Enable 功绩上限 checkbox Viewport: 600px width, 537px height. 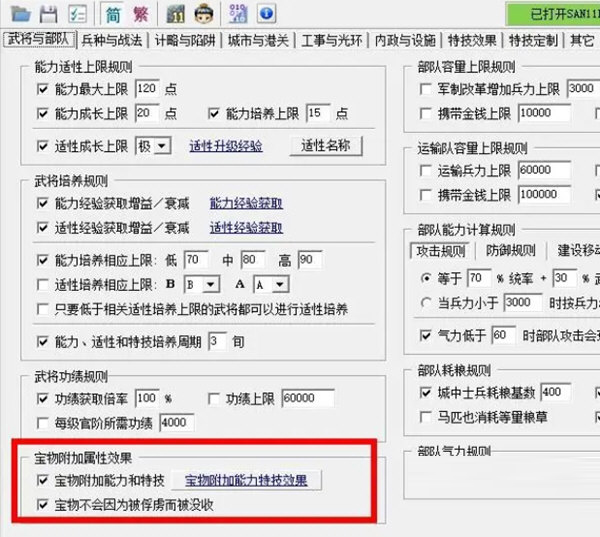pos(214,399)
